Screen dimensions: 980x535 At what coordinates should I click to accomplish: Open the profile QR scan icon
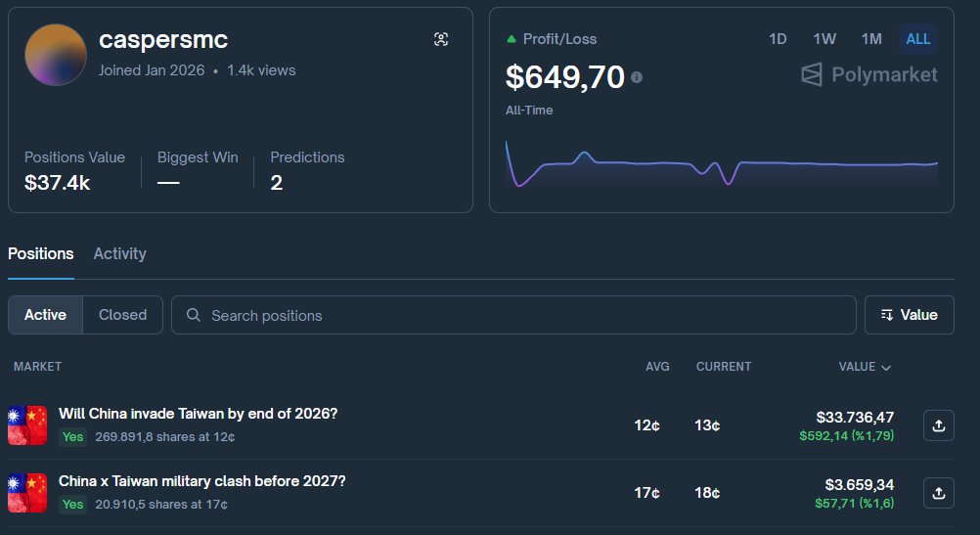tap(441, 39)
